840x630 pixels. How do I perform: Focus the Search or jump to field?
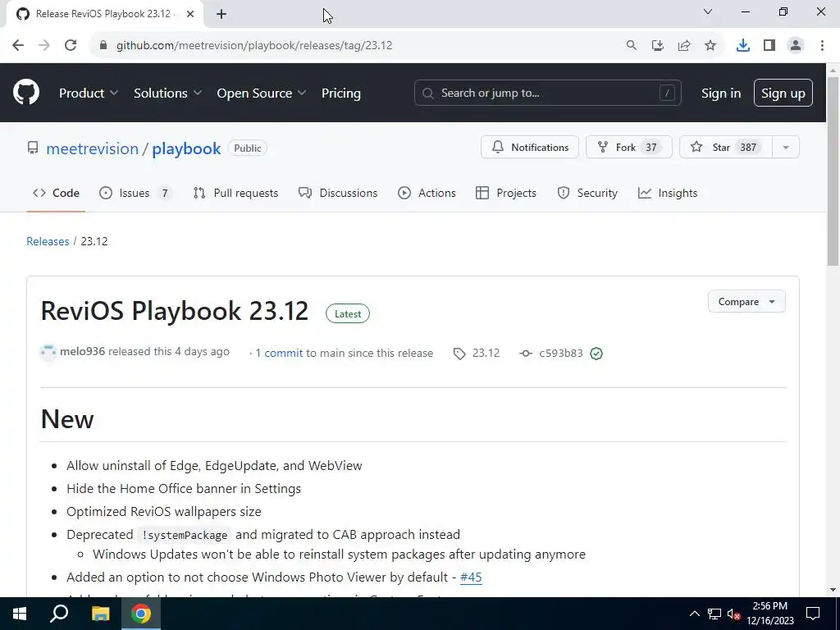[547, 94]
